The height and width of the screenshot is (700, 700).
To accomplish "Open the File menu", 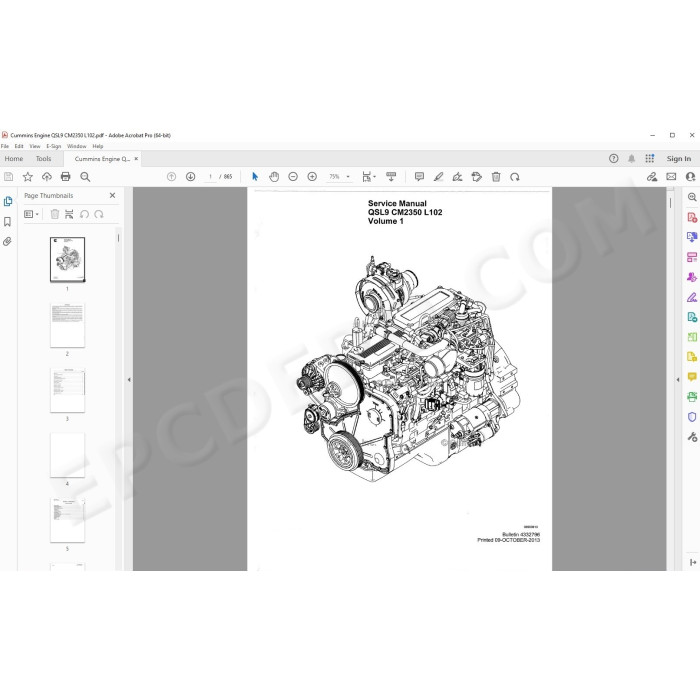I will click(x=5, y=146).
